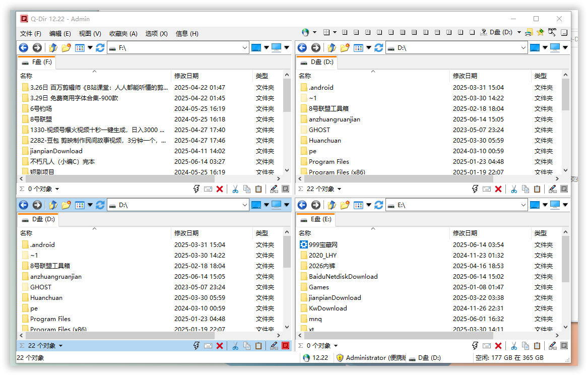Expand the drive dropdown arrow beside the D盘 (D:) label
The height and width of the screenshot is (376, 588).
pos(519,32)
